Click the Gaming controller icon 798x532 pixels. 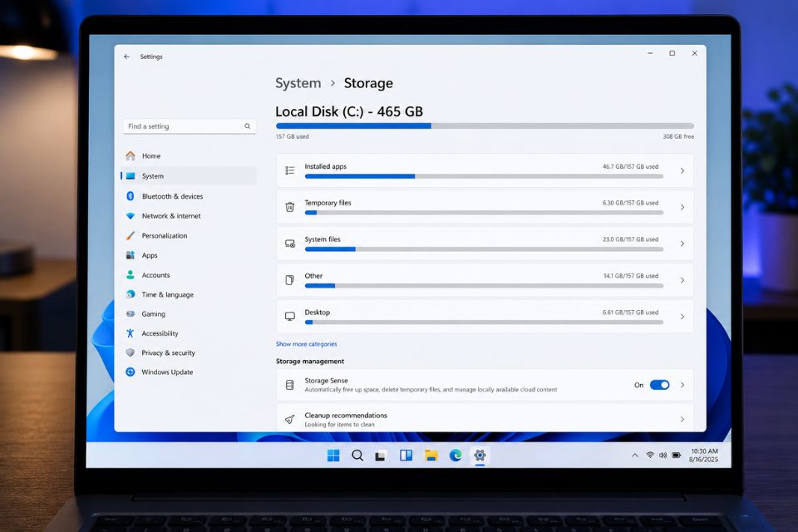[131, 313]
